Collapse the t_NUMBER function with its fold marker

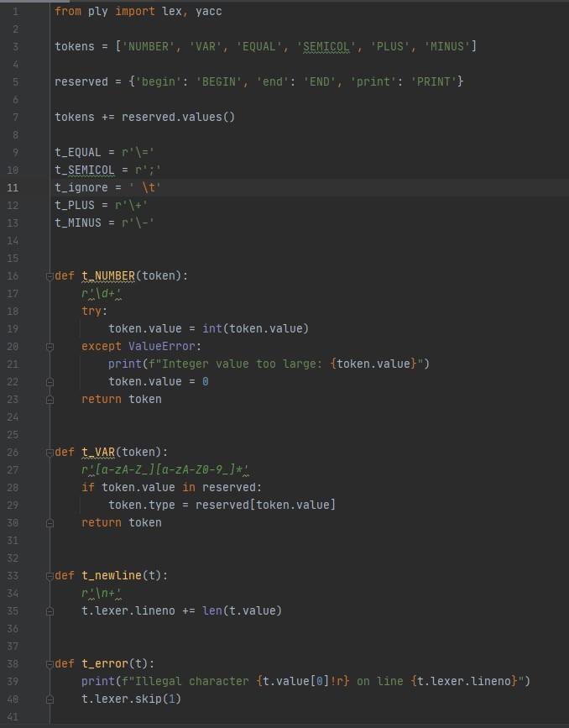(50, 276)
